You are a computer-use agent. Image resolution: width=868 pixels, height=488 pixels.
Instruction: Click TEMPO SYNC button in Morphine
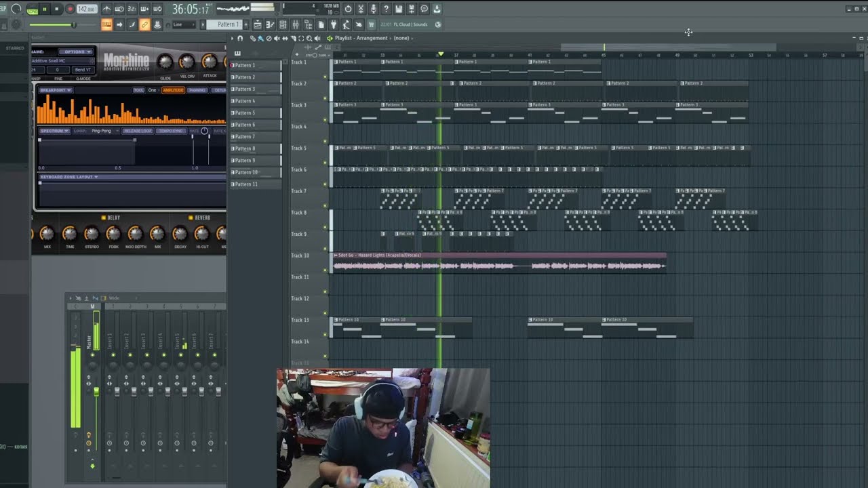170,131
